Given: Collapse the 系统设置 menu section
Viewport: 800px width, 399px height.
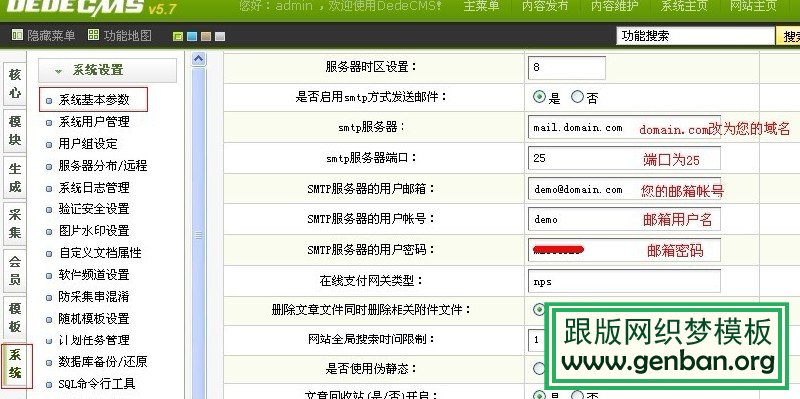Looking at the screenshot, I should [x=107, y=70].
